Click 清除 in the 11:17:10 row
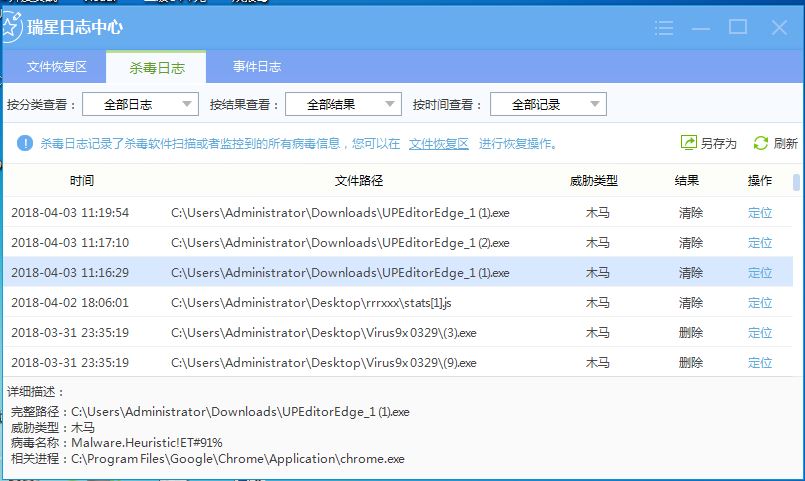Screen dimensions: 805x481 click(691, 242)
